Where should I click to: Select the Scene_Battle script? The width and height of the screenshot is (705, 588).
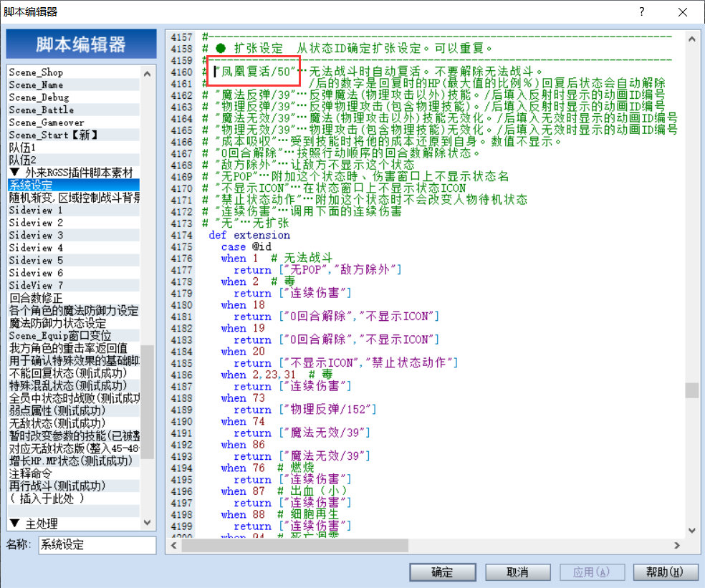point(74,110)
